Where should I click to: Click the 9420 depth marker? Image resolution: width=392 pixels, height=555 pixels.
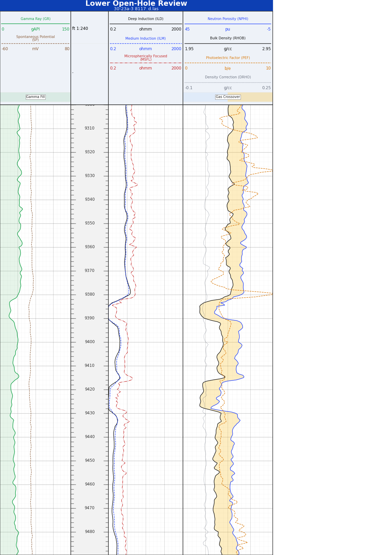[x=90, y=389]
